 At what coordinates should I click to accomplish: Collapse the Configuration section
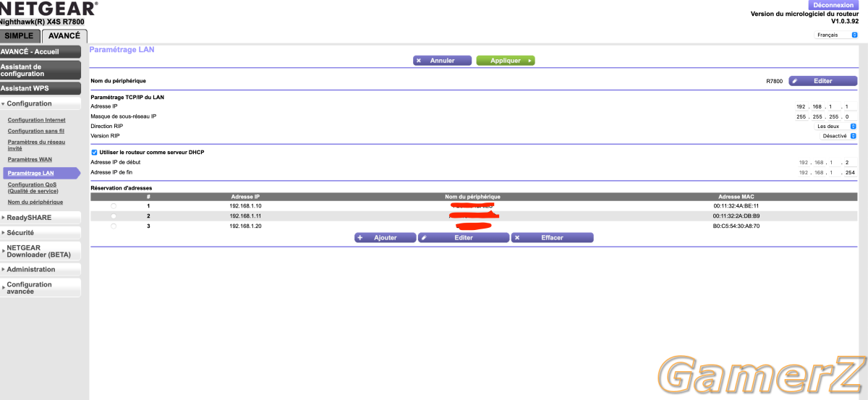pos(40,103)
